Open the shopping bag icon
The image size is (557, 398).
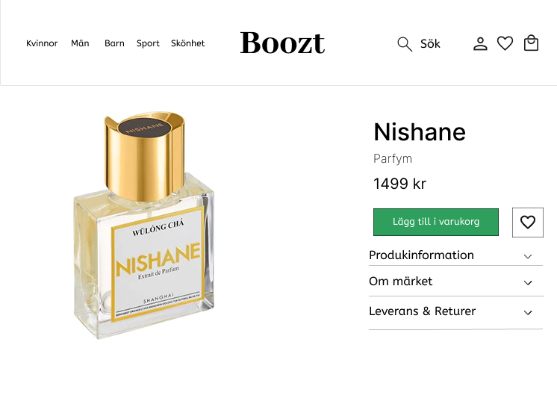tap(531, 43)
